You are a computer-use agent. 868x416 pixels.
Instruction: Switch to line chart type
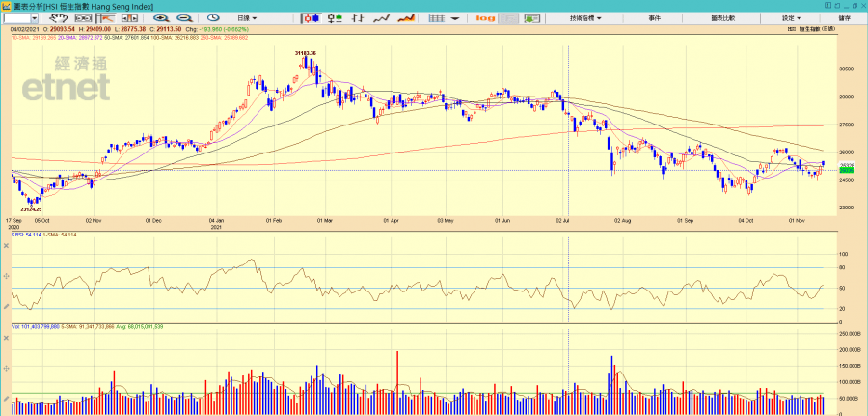pyautogui.click(x=382, y=18)
